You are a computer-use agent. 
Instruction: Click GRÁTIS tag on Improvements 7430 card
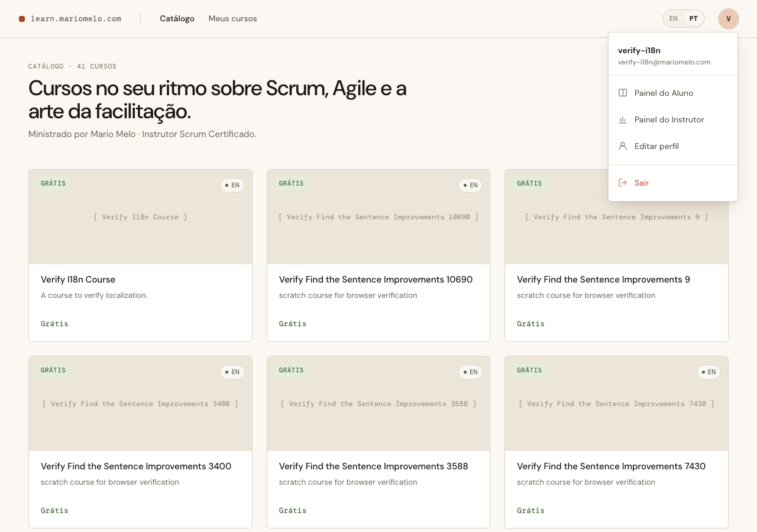529,371
